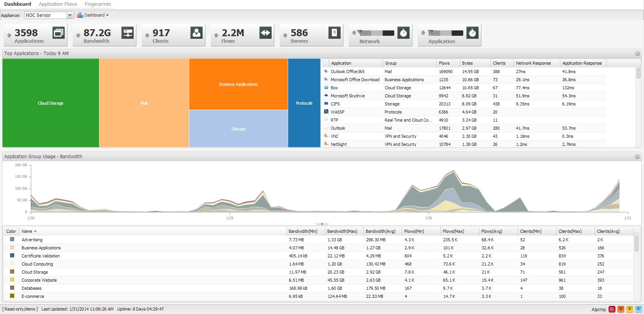Click the yellow alarms count badge

point(629,309)
